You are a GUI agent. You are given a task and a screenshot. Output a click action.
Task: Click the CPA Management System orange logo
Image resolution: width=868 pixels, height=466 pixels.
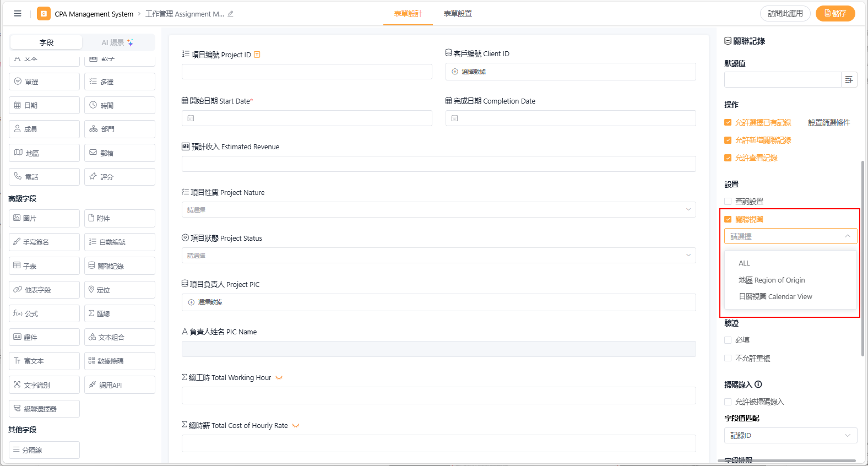click(x=44, y=14)
